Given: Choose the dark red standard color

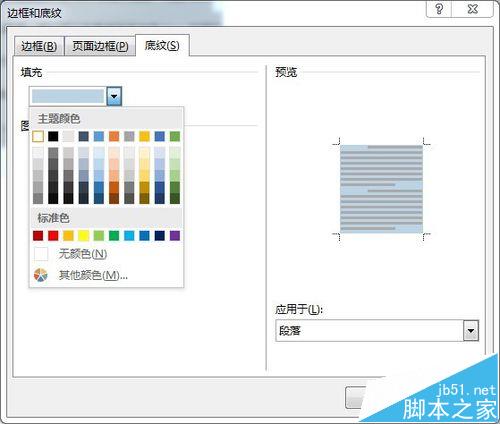Looking at the screenshot, I should [38, 236].
